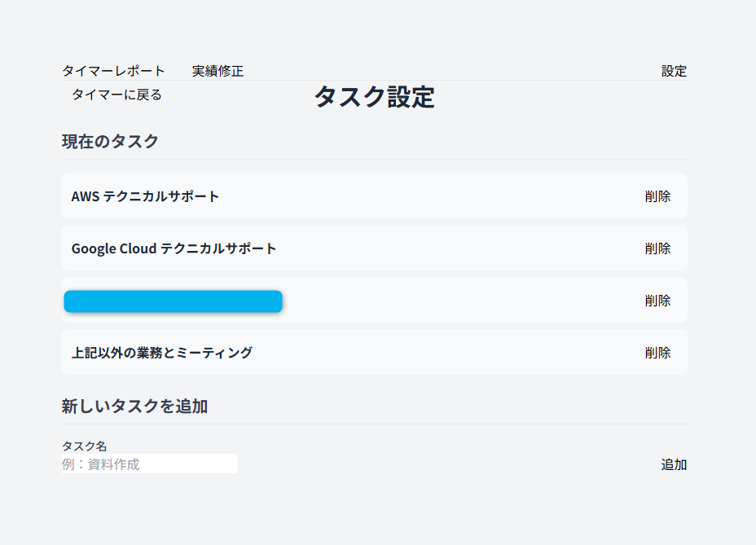Select the 上記以外の業務とミーティング task name

[x=162, y=353]
